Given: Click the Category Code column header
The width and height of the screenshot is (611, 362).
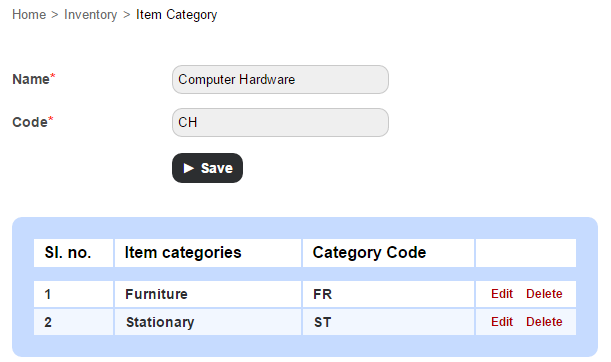Looking at the screenshot, I should [x=388, y=253].
